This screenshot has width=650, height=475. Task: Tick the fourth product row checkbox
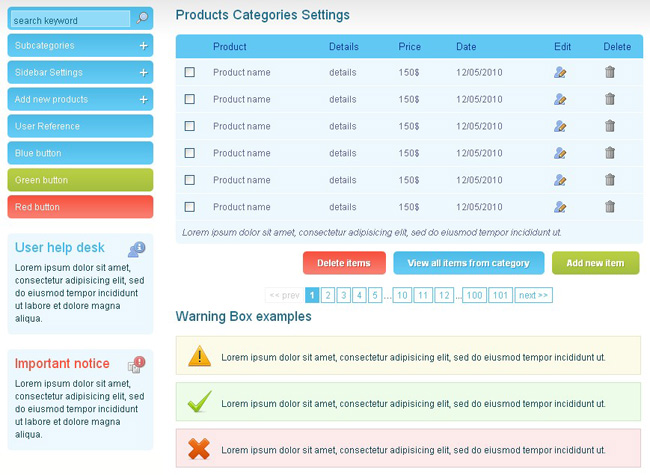(x=190, y=153)
